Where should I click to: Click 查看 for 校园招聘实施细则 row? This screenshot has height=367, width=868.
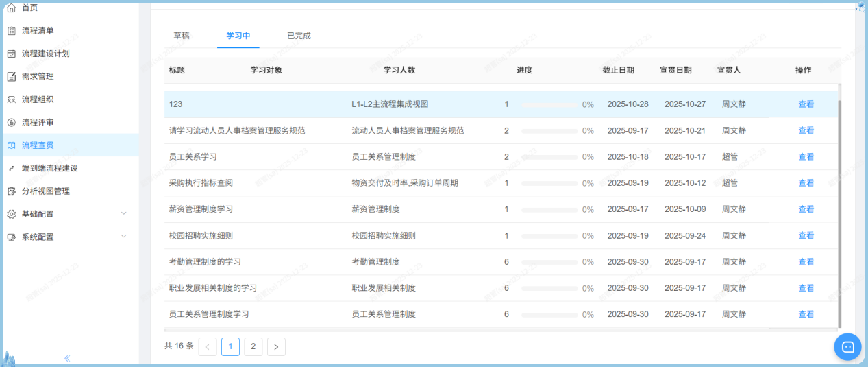806,235
